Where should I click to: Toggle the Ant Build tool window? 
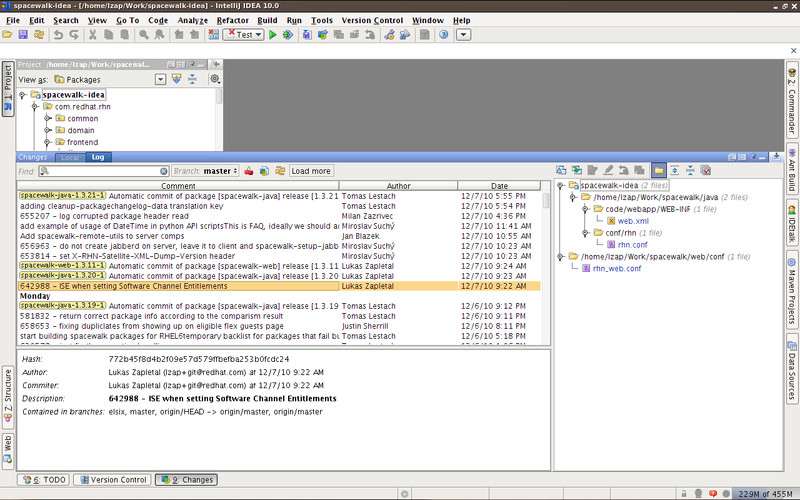792,169
